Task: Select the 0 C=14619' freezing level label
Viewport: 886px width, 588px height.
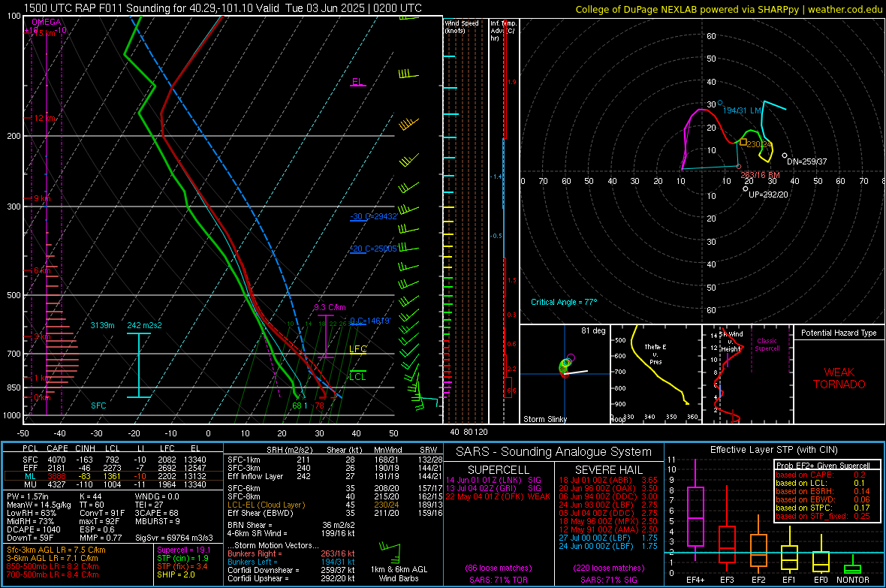Action: (x=370, y=321)
